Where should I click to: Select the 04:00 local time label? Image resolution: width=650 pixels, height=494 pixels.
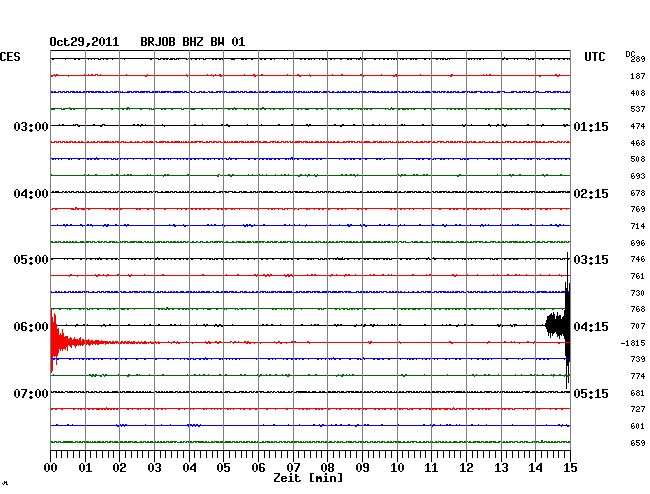31,194
